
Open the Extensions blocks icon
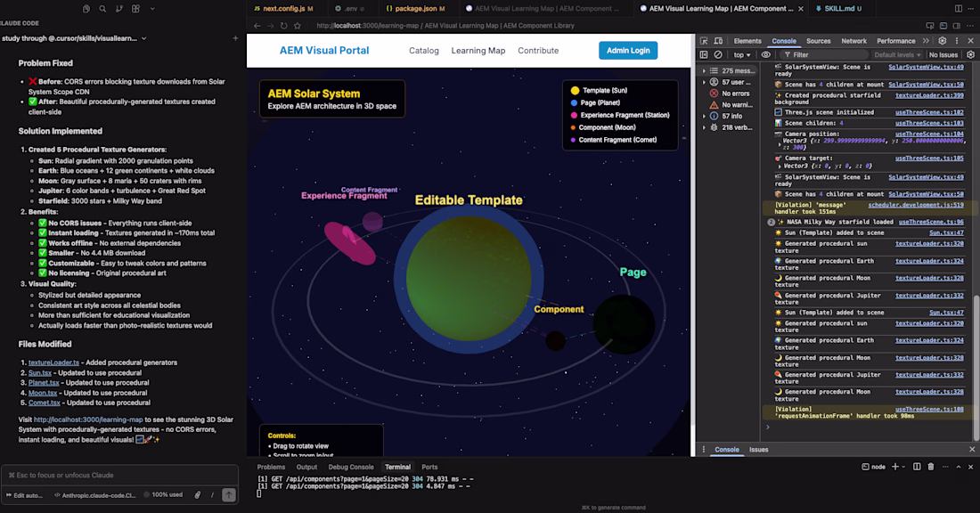point(135,9)
